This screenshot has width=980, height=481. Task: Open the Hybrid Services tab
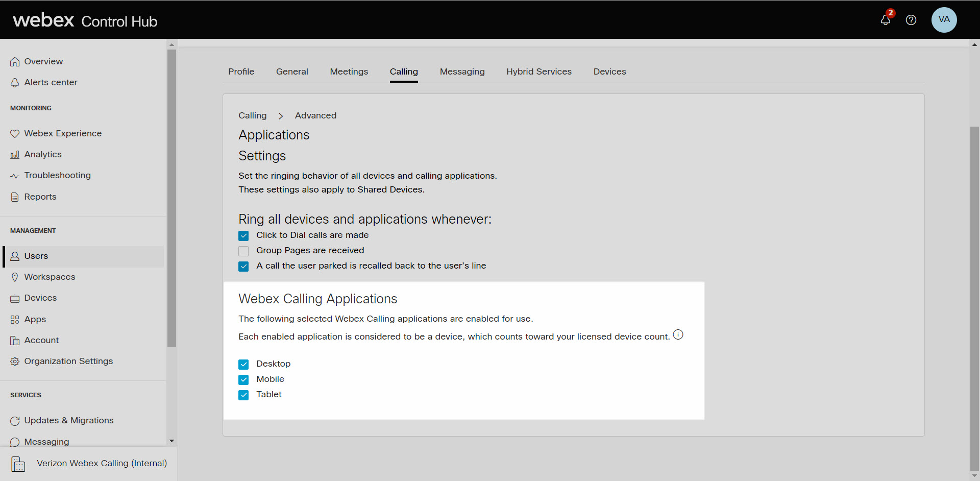click(539, 71)
